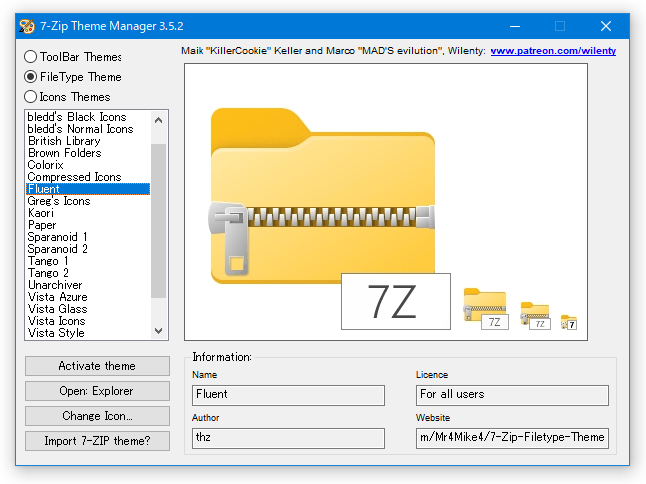Select Kaori theme in list
646x484 pixels.
click(x=88, y=213)
